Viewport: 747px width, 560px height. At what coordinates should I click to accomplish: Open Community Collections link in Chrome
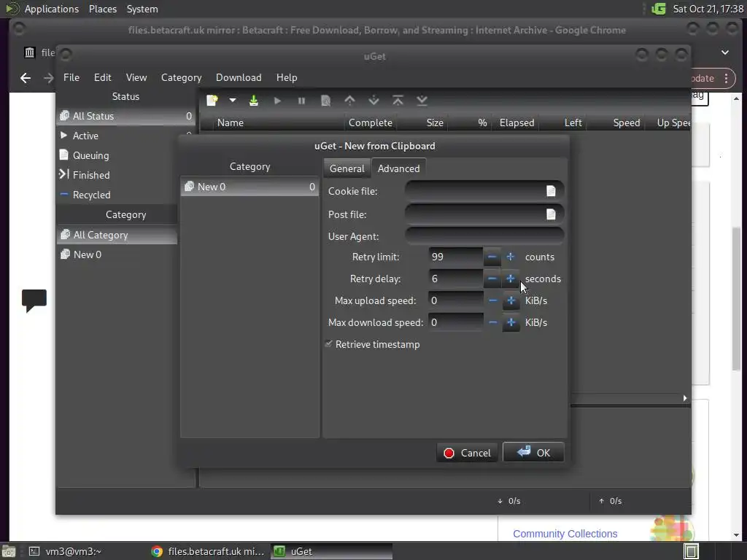[x=565, y=534]
